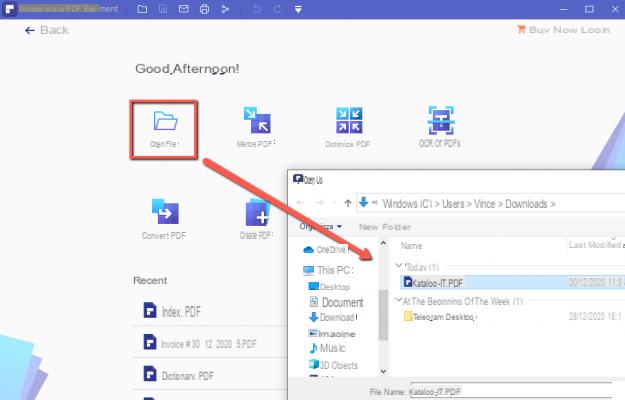Select the Katalog-IT.PDF file

click(512, 282)
